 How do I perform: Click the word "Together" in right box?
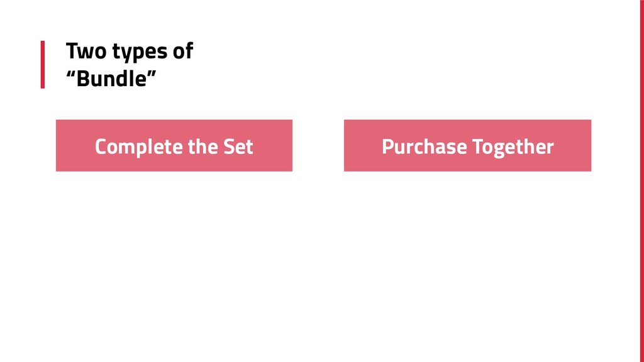(x=513, y=147)
